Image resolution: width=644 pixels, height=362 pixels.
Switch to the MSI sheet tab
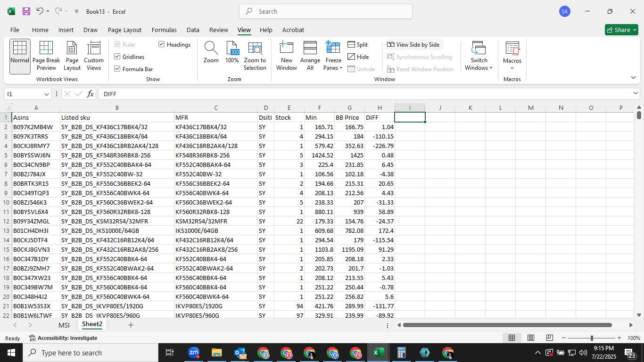[x=64, y=325]
